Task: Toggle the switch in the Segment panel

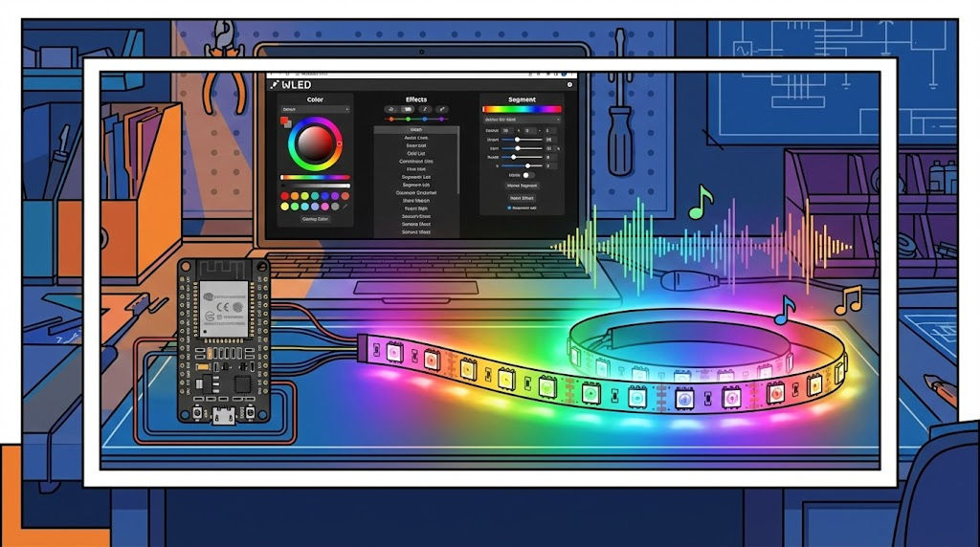Action: pos(526,175)
